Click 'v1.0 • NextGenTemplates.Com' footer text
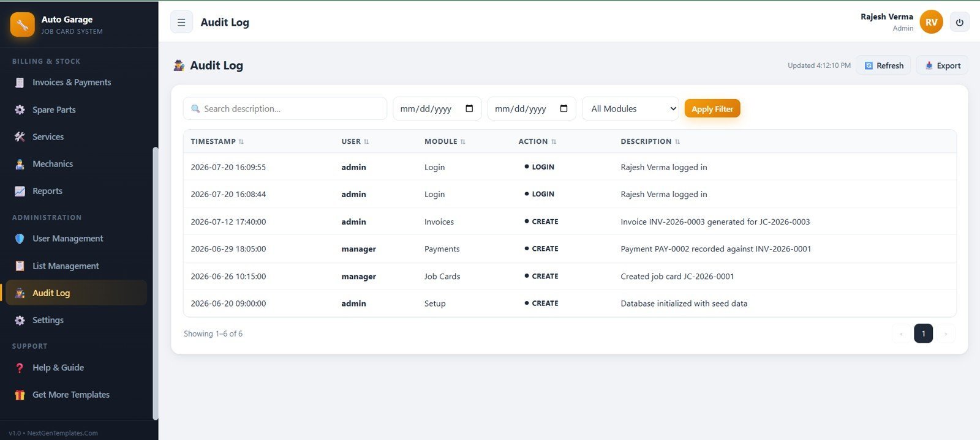The width and height of the screenshot is (980, 440). click(53, 433)
